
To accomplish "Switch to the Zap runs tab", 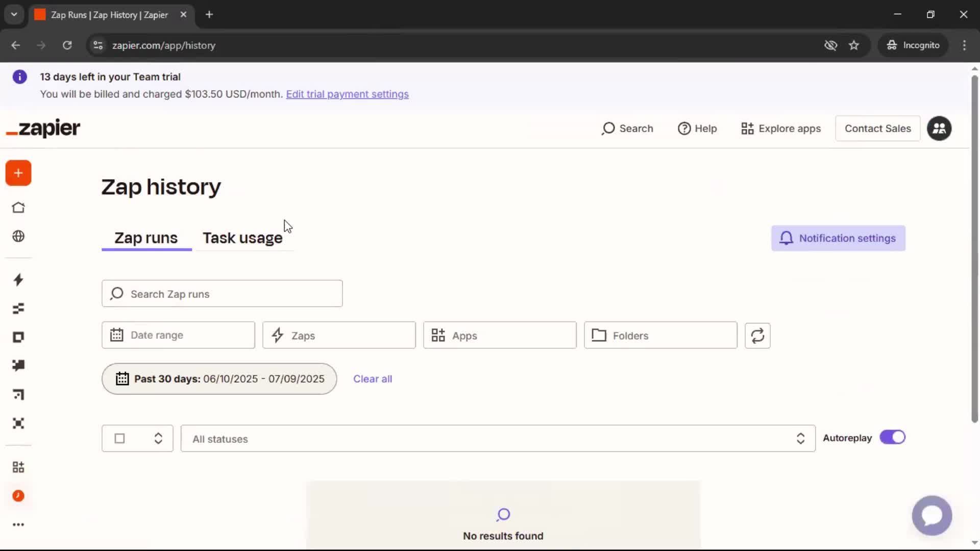I will click(146, 238).
